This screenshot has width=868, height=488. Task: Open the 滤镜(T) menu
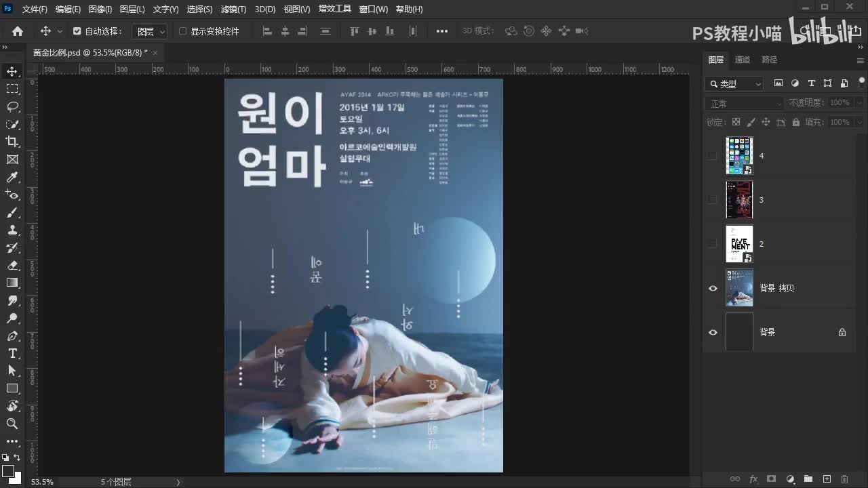coord(233,9)
